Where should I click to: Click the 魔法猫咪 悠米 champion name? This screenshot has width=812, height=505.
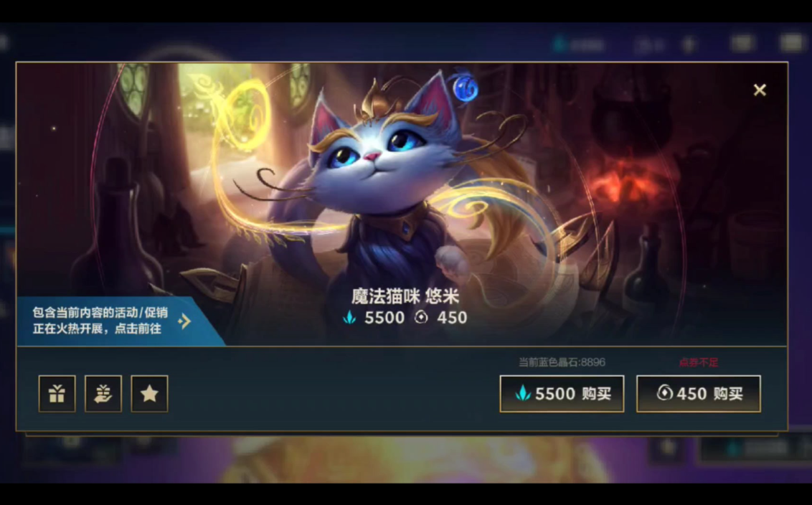pos(405,296)
